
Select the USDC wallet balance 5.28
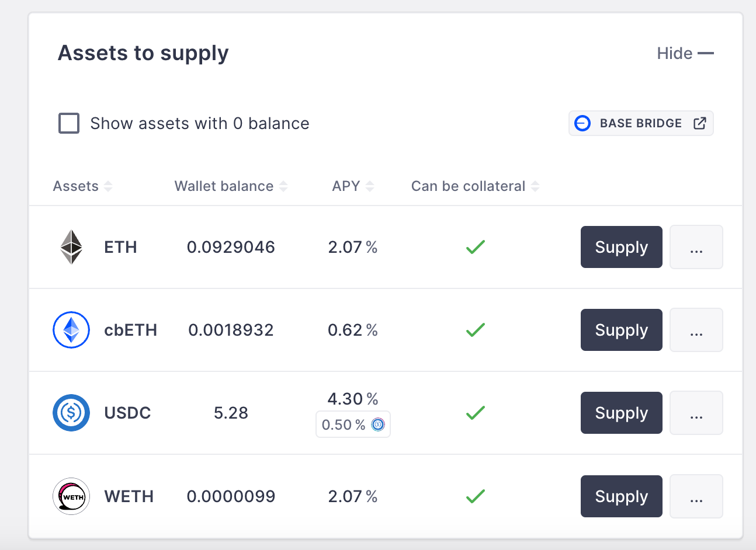[x=231, y=413]
